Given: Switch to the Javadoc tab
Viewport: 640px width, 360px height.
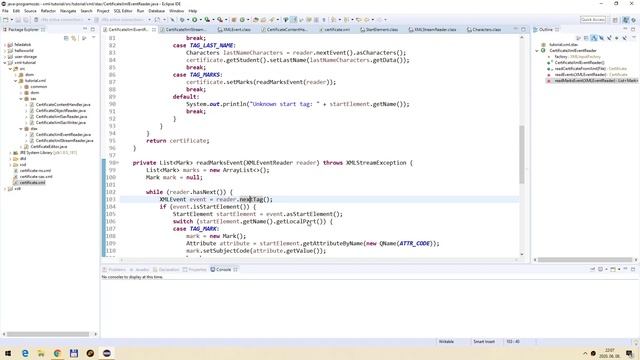Looking at the screenshot, I should coord(139,270).
